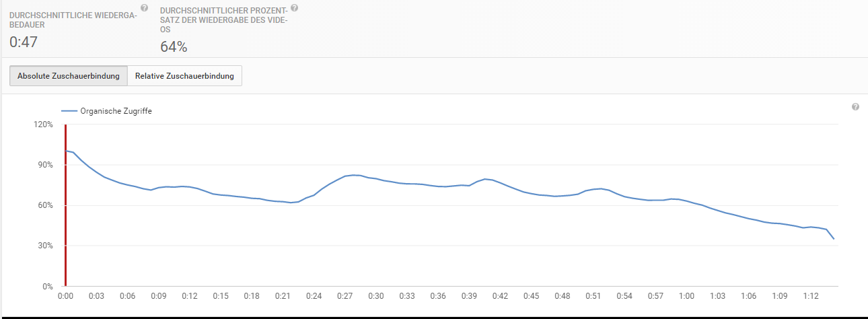
Task: Click the blue legend line marker
Action: point(69,111)
